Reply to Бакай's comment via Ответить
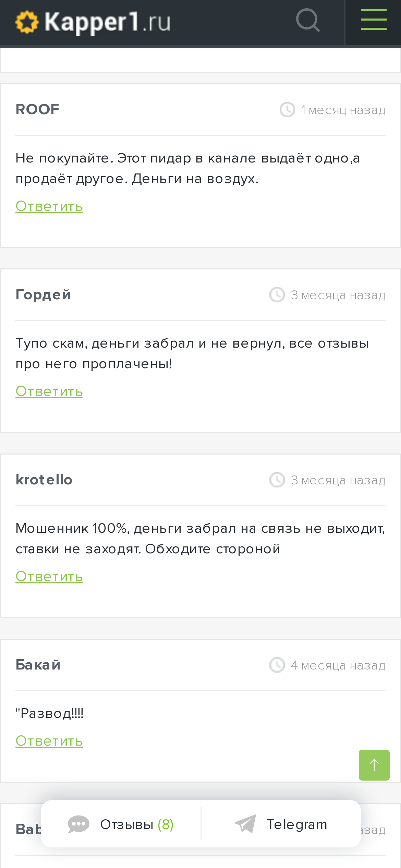This screenshot has width=401, height=868. tap(49, 741)
